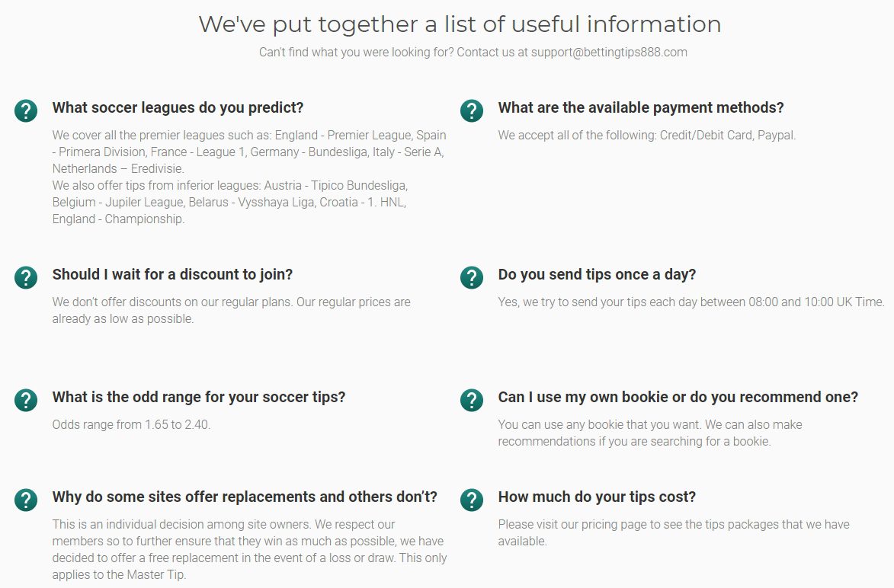
Task: Select heading 'What soccer leagues do you predict?'
Action: pos(178,107)
